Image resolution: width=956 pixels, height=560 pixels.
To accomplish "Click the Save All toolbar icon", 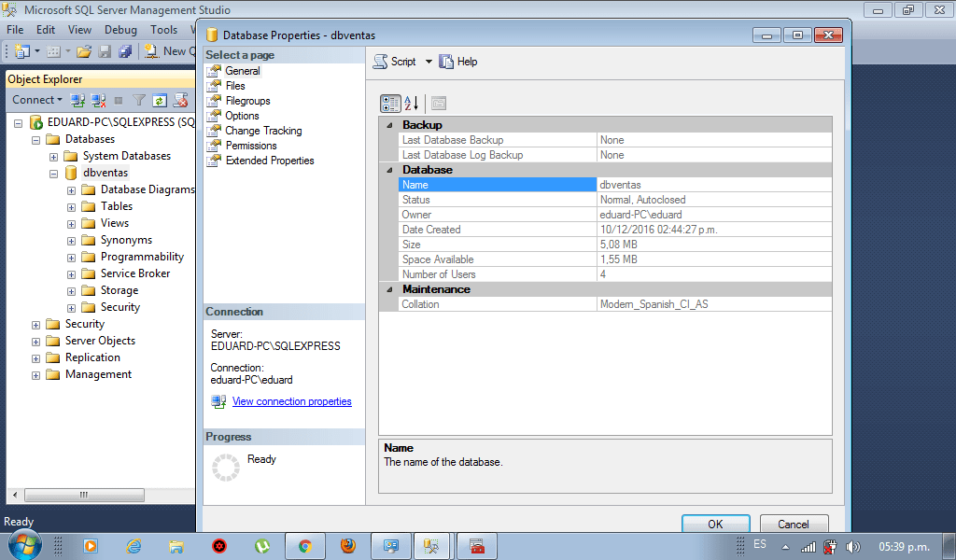I will click(x=125, y=51).
